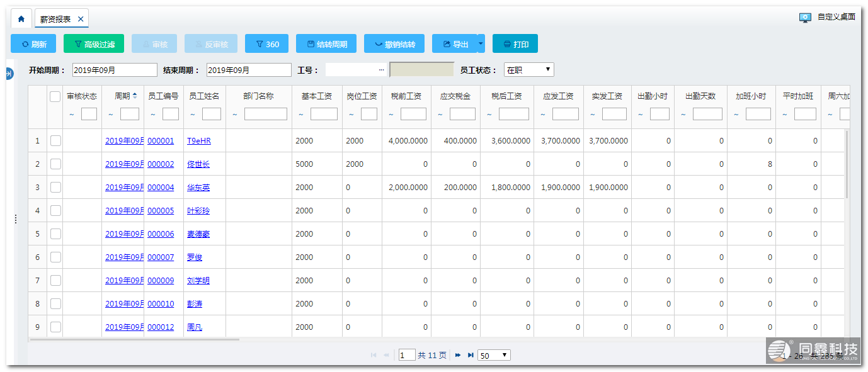Jump to last page arrow
The width and height of the screenshot is (868, 372).
471,356
